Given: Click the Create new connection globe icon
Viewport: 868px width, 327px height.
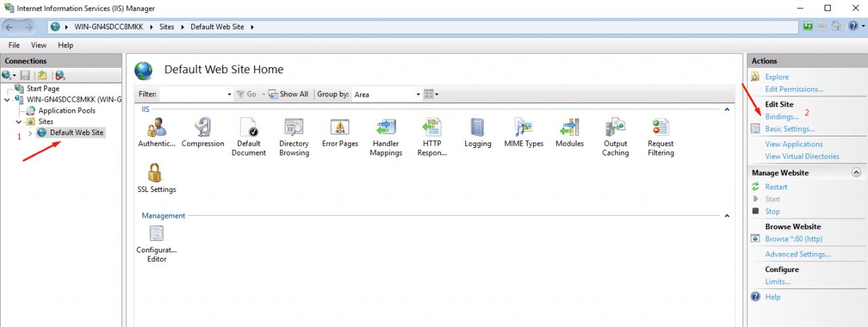Looking at the screenshot, I should point(7,75).
